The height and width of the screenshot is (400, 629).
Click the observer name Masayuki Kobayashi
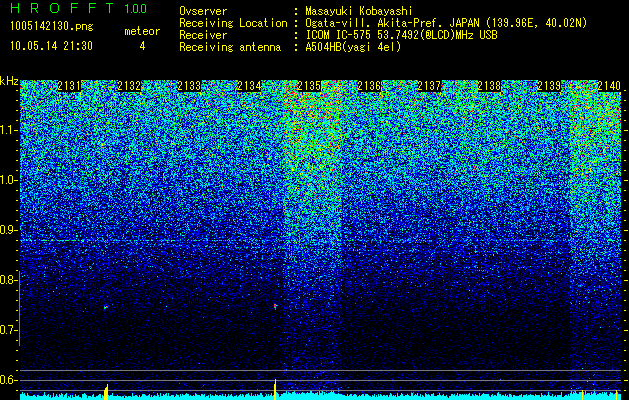pos(359,12)
